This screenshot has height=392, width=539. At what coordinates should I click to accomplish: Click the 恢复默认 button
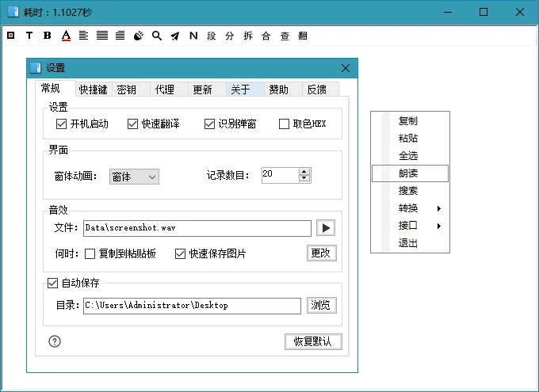tap(313, 341)
